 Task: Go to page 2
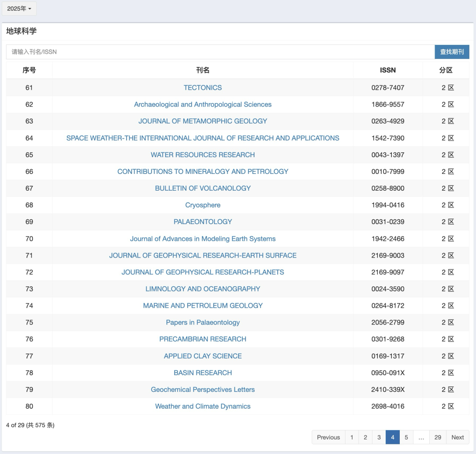click(365, 437)
